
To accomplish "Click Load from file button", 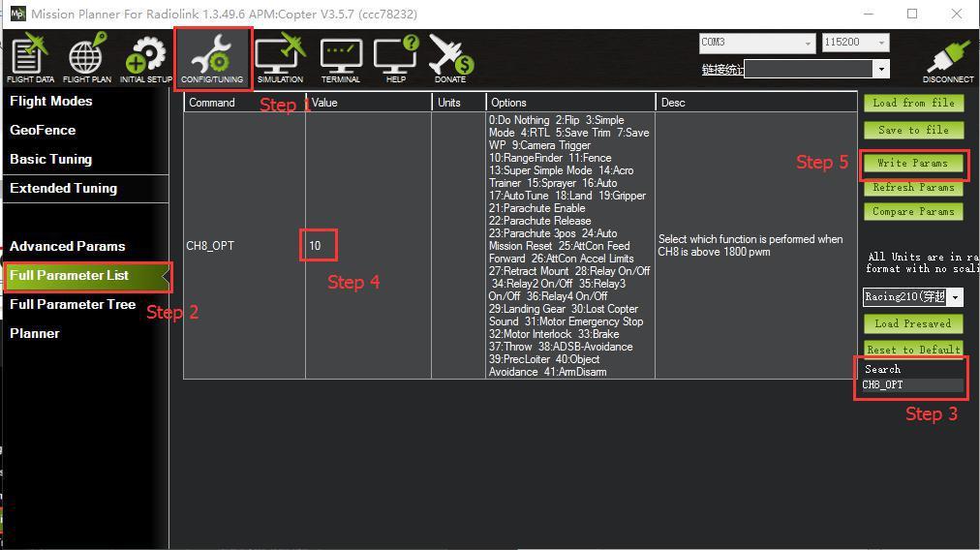I will 914,103.
